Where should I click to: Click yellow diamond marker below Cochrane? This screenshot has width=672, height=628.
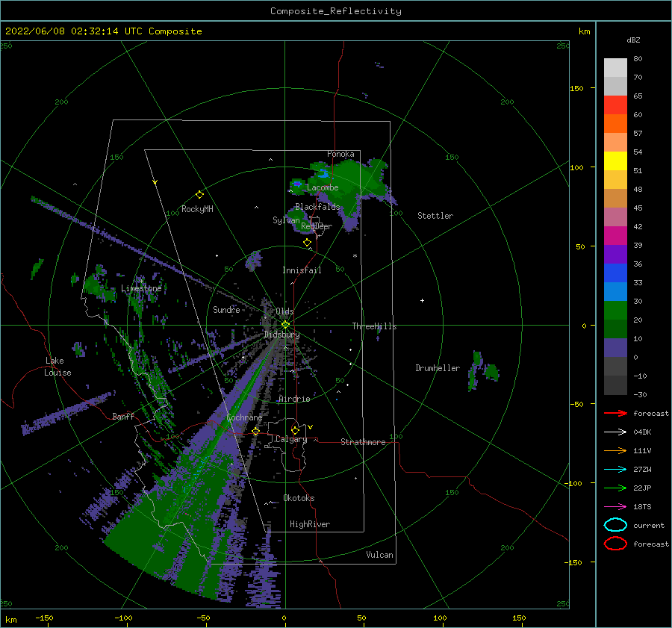[x=255, y=432]
